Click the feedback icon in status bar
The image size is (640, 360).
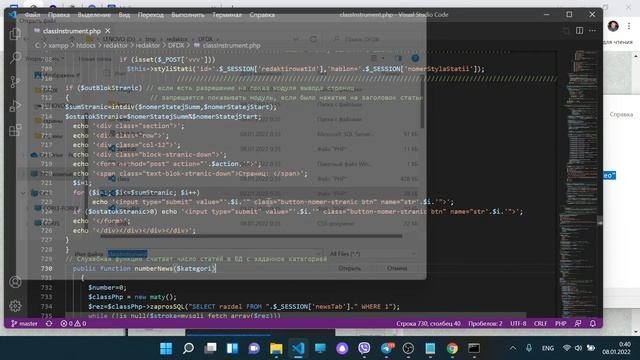tap(578, 323)
